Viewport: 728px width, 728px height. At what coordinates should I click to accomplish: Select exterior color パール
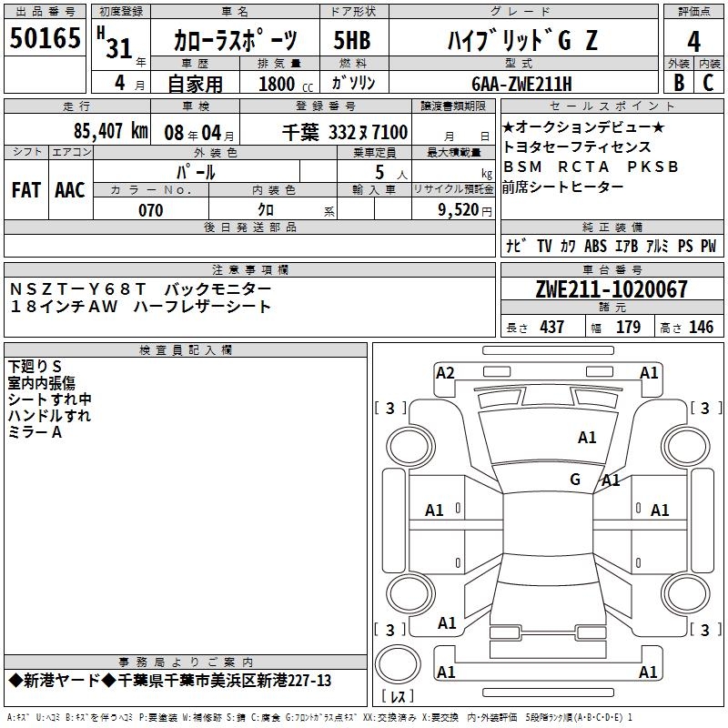click(196, 172)
